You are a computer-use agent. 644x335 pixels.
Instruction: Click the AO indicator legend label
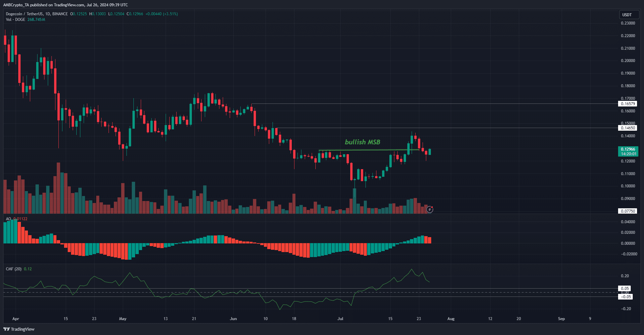click(x=8, y=219)
